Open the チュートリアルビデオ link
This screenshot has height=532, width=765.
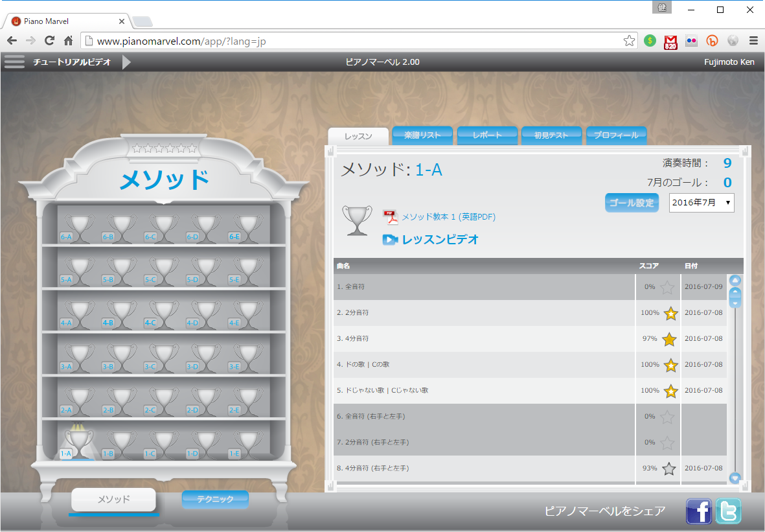click(x=72, y=62)
